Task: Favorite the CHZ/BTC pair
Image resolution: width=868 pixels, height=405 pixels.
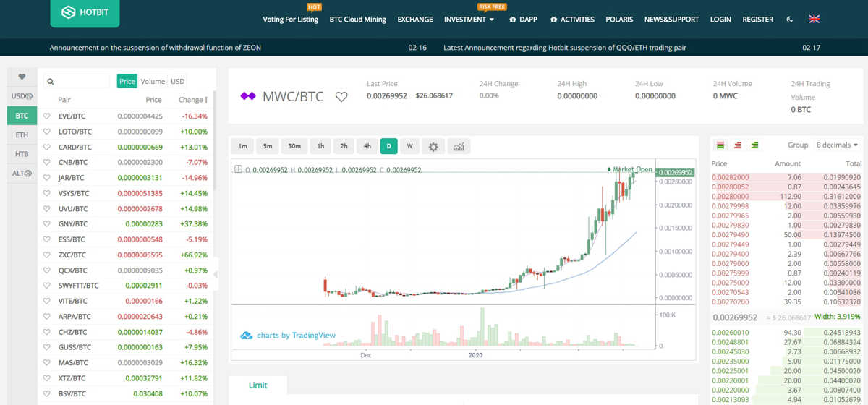Action: (47, 332)
